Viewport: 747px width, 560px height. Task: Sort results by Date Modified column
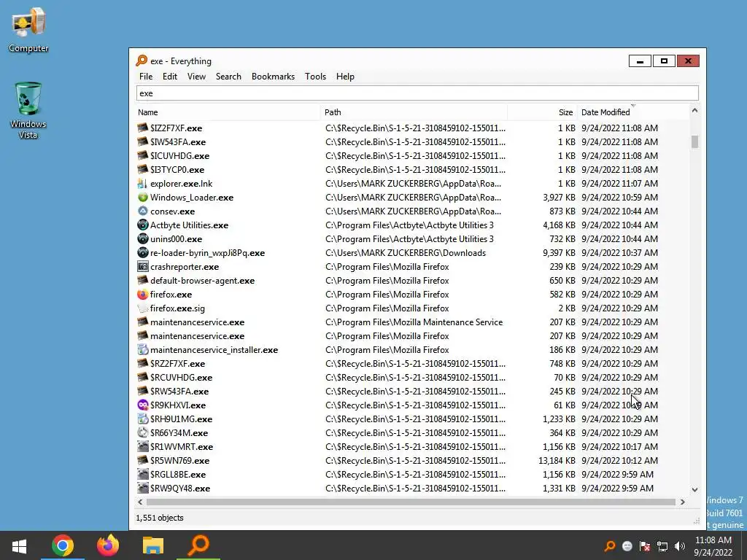pyautogui.click(x=633, y=112)
